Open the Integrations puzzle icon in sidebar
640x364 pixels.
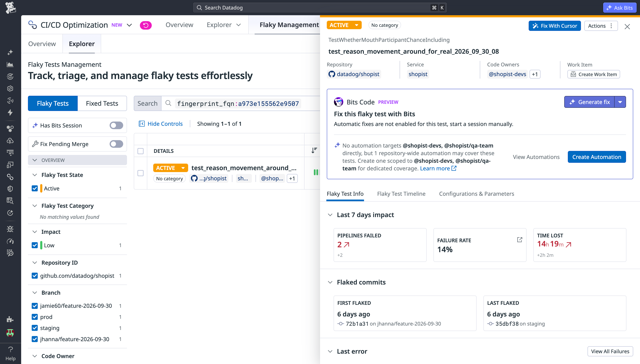(x=10, y=319)
